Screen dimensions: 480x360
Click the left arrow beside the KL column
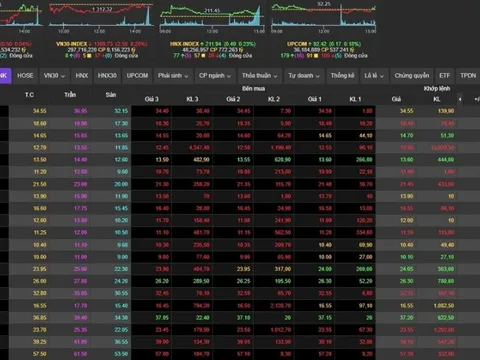pos(460,99)
